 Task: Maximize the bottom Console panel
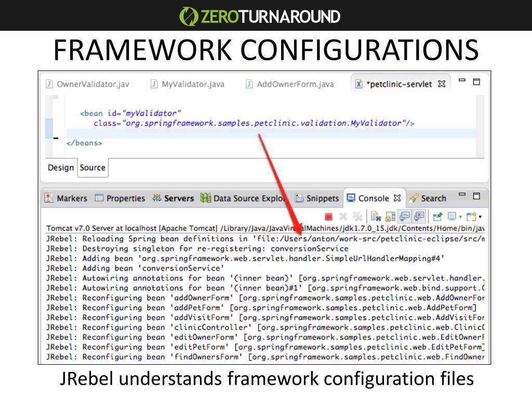tap(476, 196)
